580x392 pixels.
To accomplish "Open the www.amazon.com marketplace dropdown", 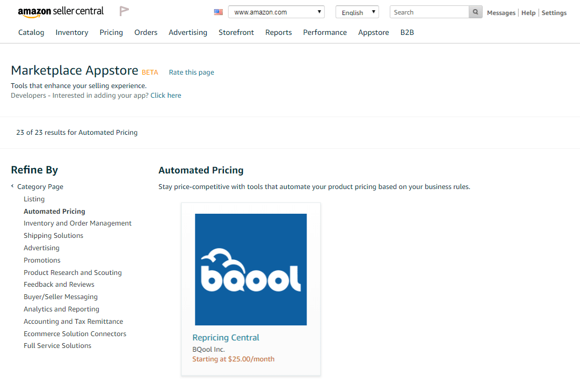I will pos(277,12).
